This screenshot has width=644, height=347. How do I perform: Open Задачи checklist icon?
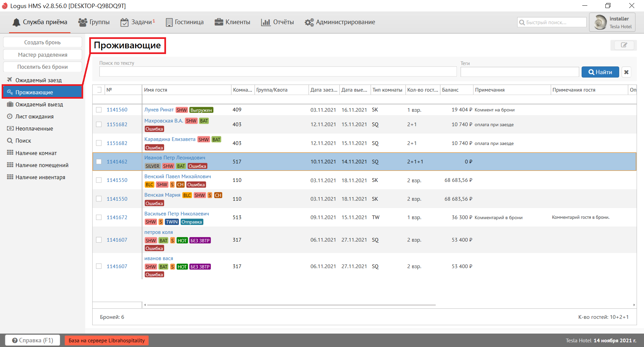pyautogui.click(x=124, y=22)
